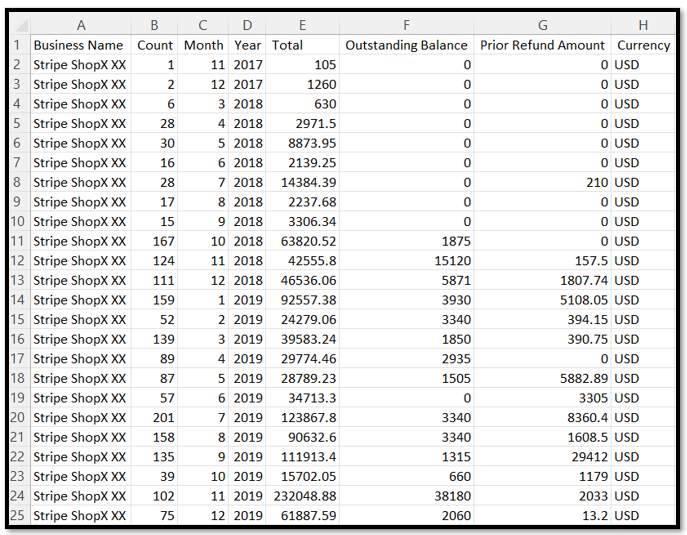
Task: Select the Outstanding Balance cell 2935
Action: (x=406, y=358)
